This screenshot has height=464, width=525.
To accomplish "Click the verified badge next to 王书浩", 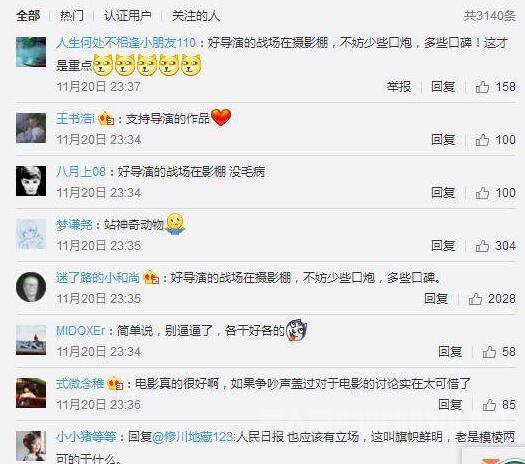I will [106, 119].
